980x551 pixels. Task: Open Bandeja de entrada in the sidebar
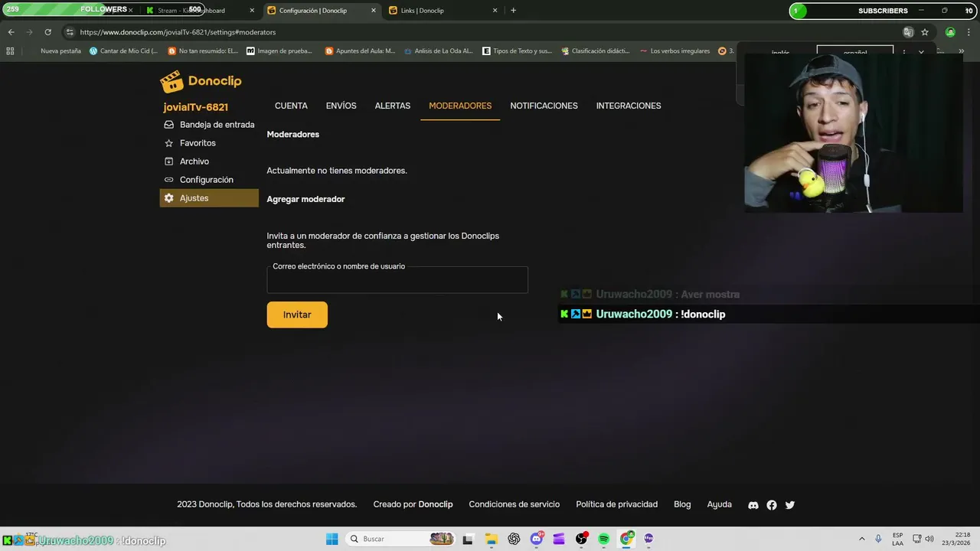coord(209,125)
